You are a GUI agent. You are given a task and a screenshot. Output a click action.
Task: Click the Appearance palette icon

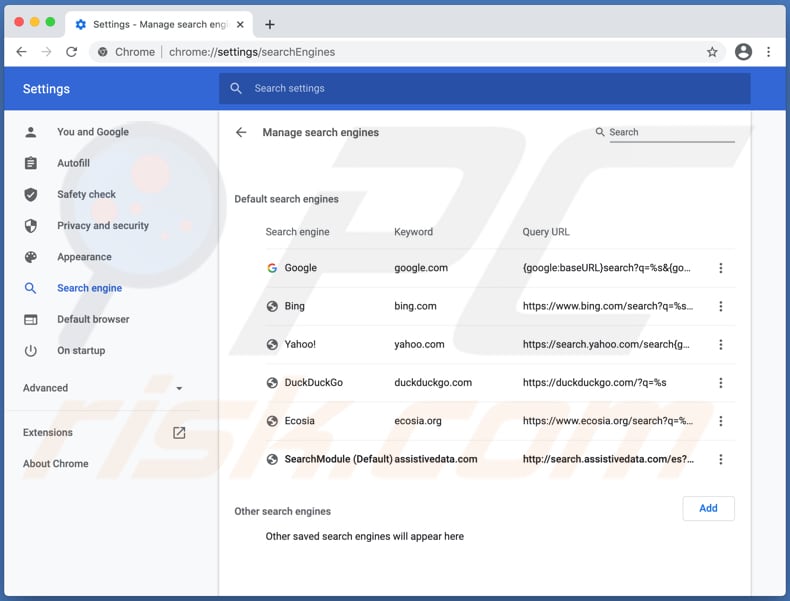tap(31, 257)
